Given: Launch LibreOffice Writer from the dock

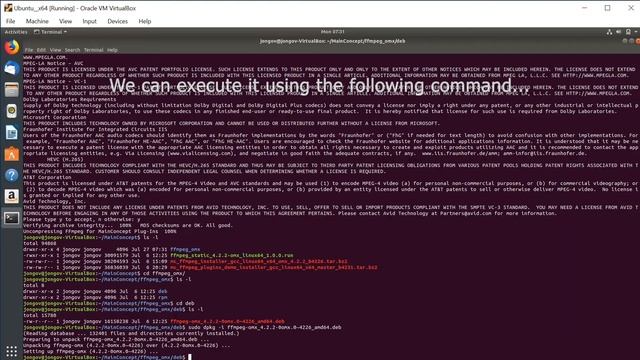Looking at the screenshot, I should [11, 133].
